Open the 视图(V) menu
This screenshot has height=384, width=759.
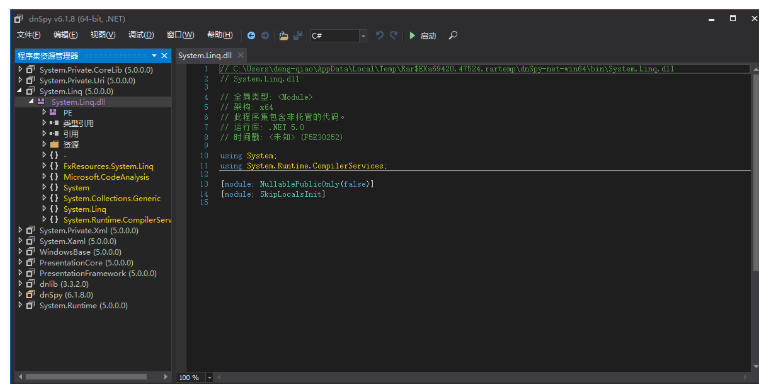point(103,35)
